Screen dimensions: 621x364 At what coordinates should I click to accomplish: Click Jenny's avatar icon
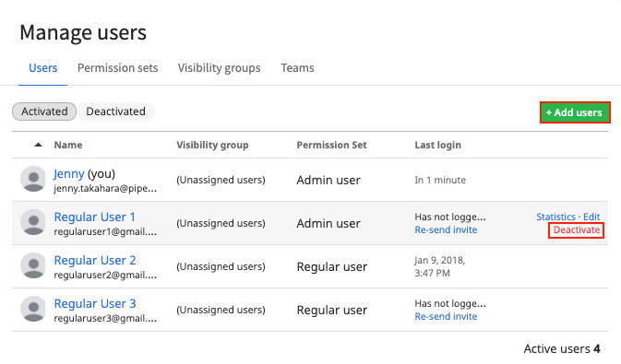[33, 179]
